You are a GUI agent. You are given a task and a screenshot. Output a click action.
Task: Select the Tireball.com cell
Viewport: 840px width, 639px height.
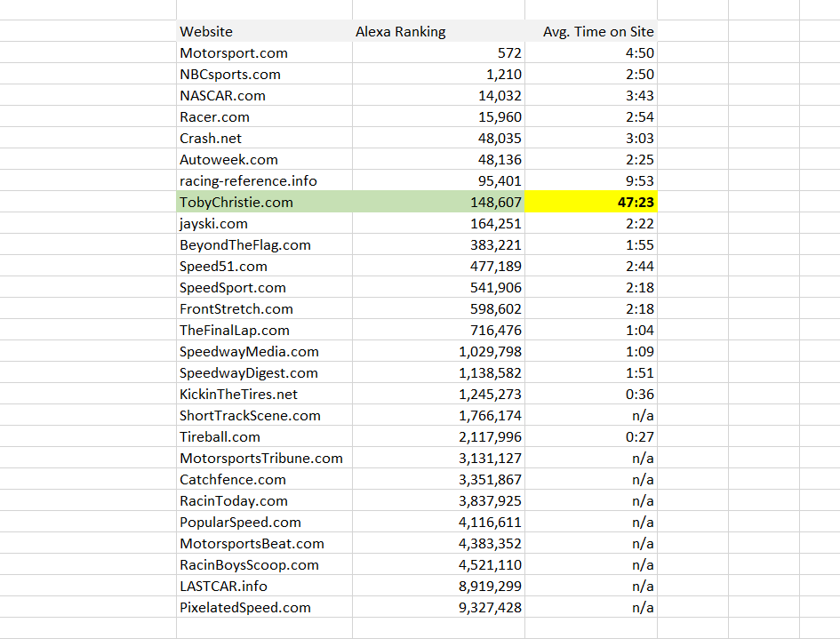pyautogui.click(x=264, y=437)
